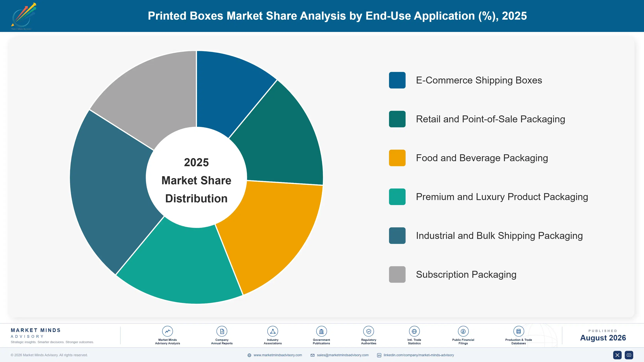The height and width of the screenshot is (362, 644).
Task: Click the LinkedIn icon in footer
Action: click(x=379, y=355)
